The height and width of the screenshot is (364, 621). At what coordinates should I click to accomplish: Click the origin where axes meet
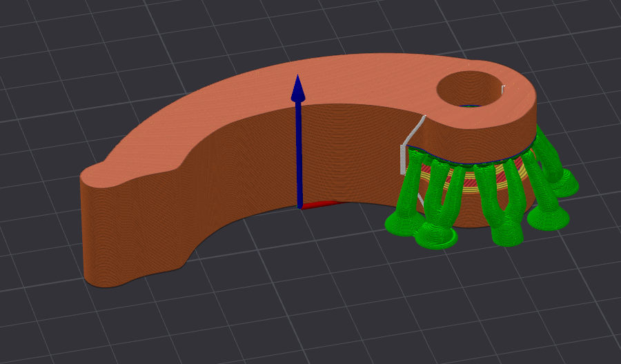click(x=300, y=205)
